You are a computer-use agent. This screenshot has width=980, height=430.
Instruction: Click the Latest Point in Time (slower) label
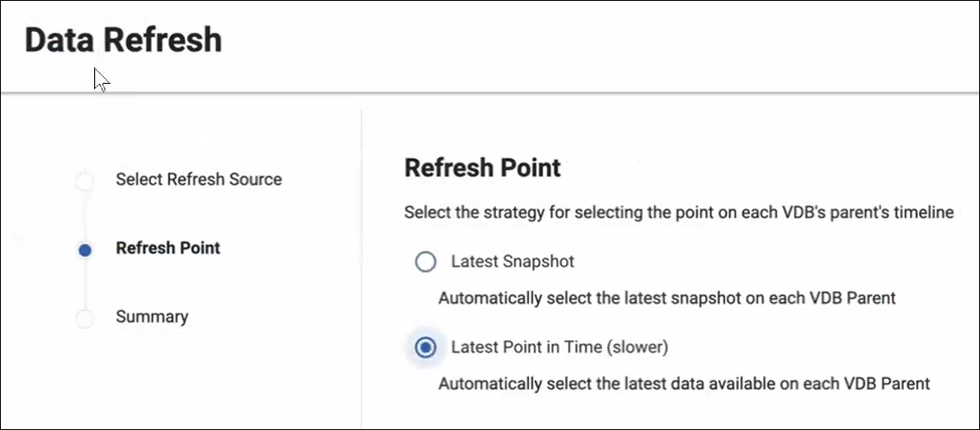(560, 347)
